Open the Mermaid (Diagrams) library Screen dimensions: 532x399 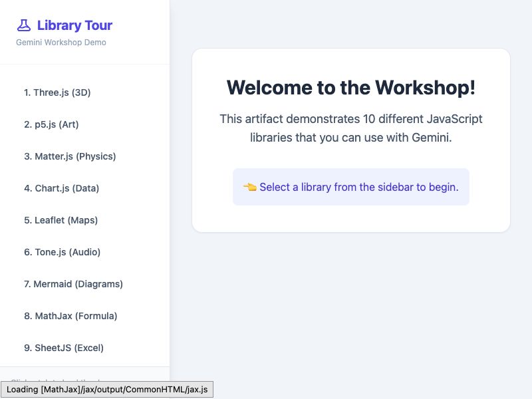[x=73, y=284]
